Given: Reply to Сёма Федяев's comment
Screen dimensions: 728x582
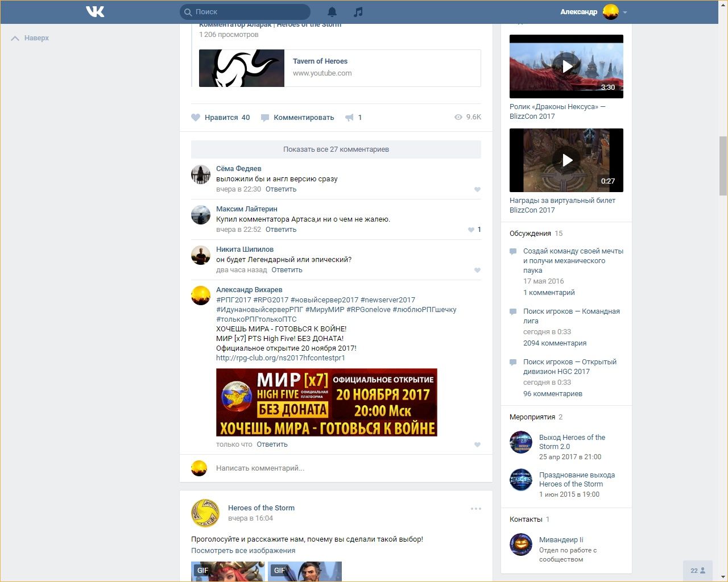Looking at the screenshot, I should coord(281,189).
